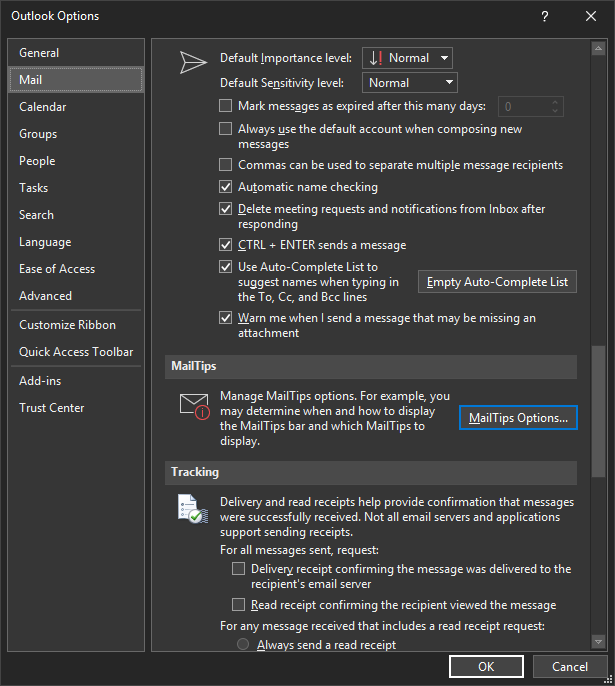Decrease expired days spinner value
Image resolution: width=615 pixels, height=686 pixels.
(x=555, y=111)
